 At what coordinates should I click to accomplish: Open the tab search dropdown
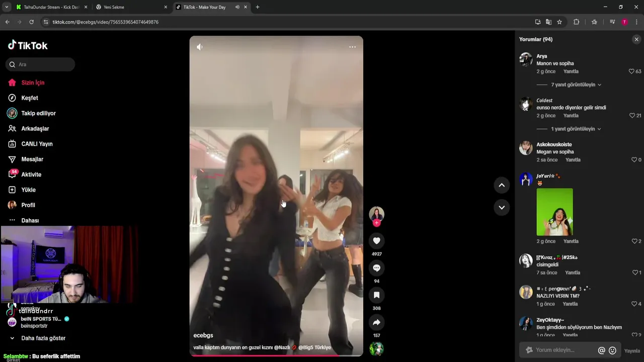coord(7,7)
